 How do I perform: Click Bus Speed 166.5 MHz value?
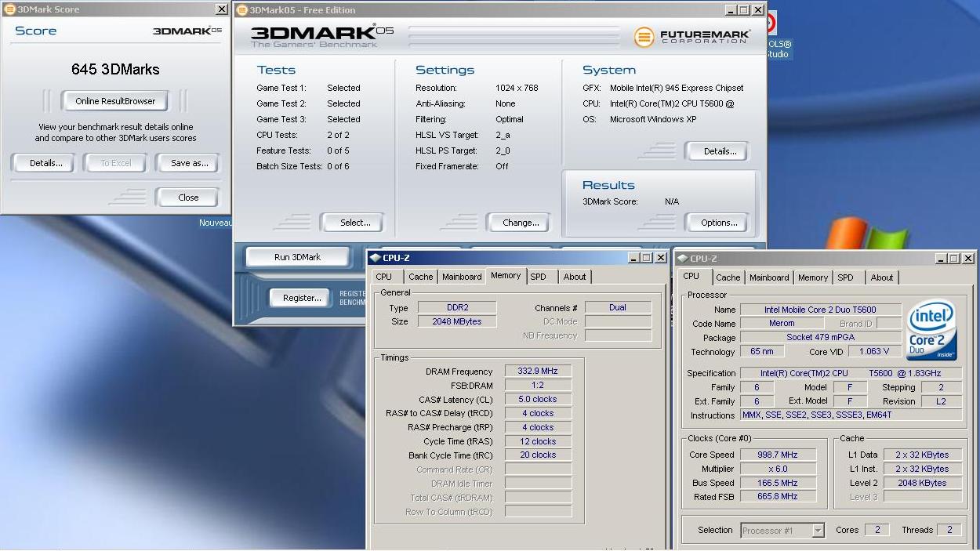coord(778,483)
